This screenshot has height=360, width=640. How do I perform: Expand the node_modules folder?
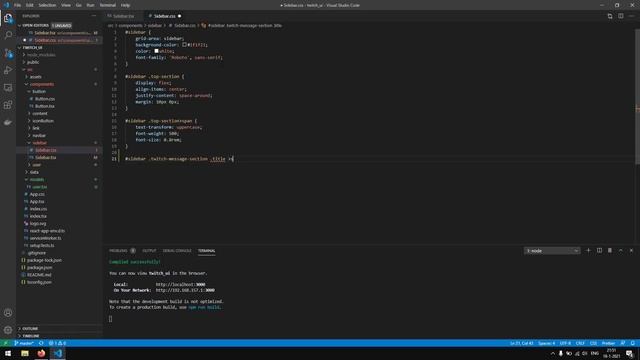click(x=41, y=55)
